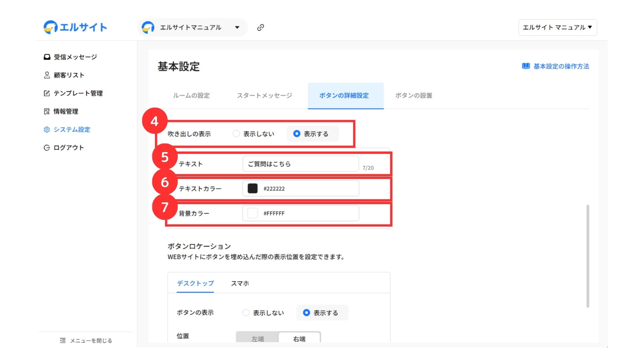The image size is (644, 362).
Task: Click the document search icon for 情報管理
Action: point(47,111)
